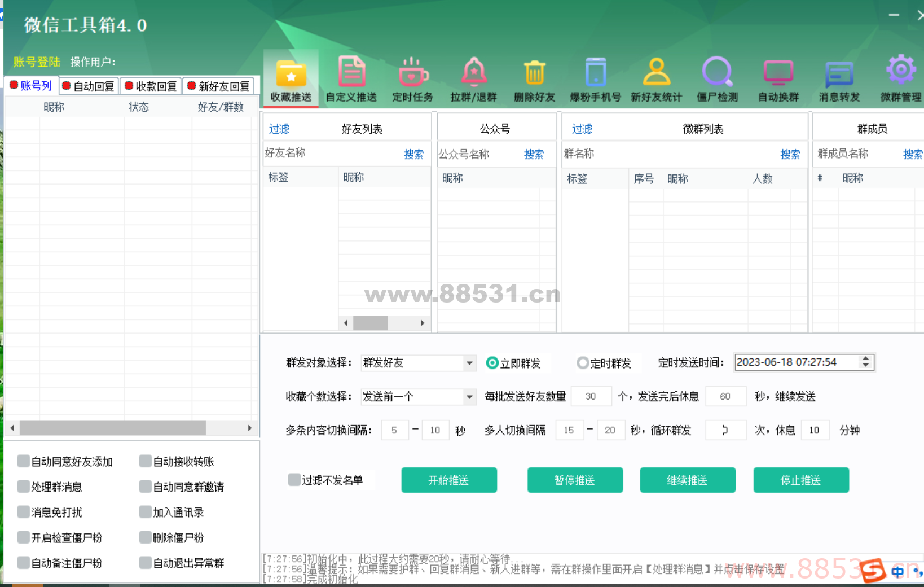This screenshot has height=587, width=924.
Task: Click the account list horizontal scrollbar thumb
Action: 113,428
